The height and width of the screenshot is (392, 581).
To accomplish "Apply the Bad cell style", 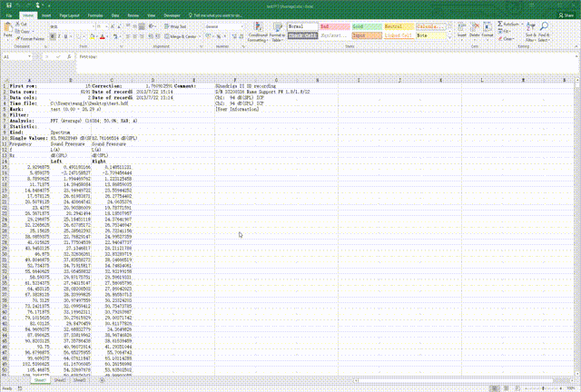I will [x=335, y=26].
